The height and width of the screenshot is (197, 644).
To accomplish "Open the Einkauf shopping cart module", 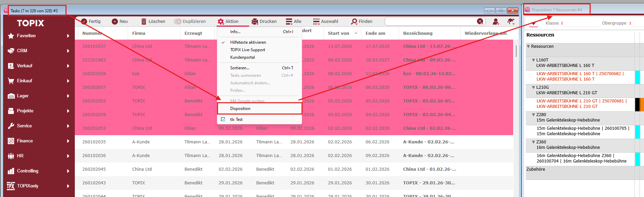I will tap(11, 81).
